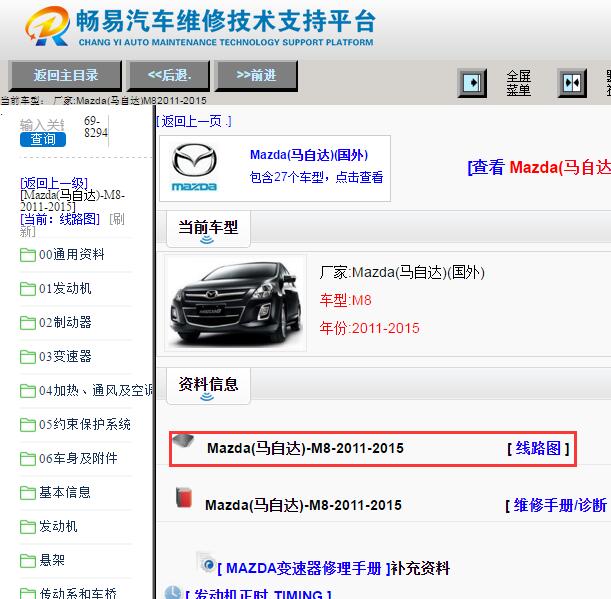Select the 01发动机 tree label
The image size is (611, 599).
click(65, 288)
